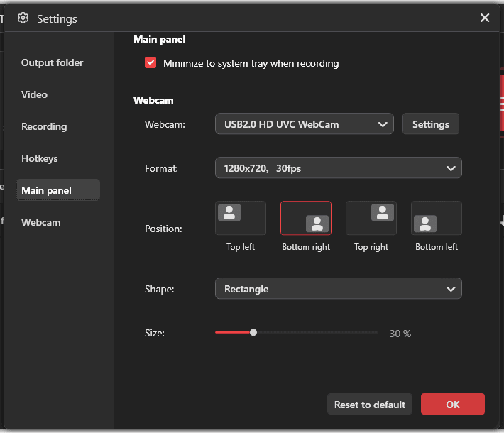Click the Bottom right position label

(x=306, y=247)
